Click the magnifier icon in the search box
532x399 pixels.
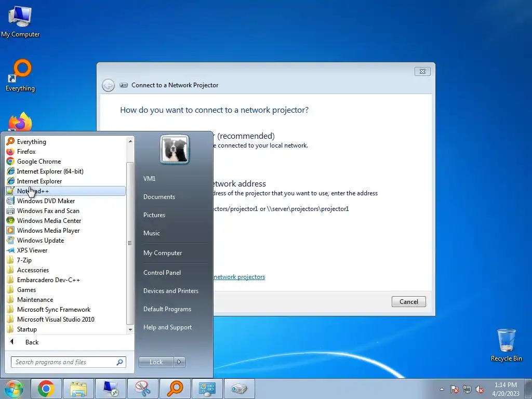click(119, 362)
